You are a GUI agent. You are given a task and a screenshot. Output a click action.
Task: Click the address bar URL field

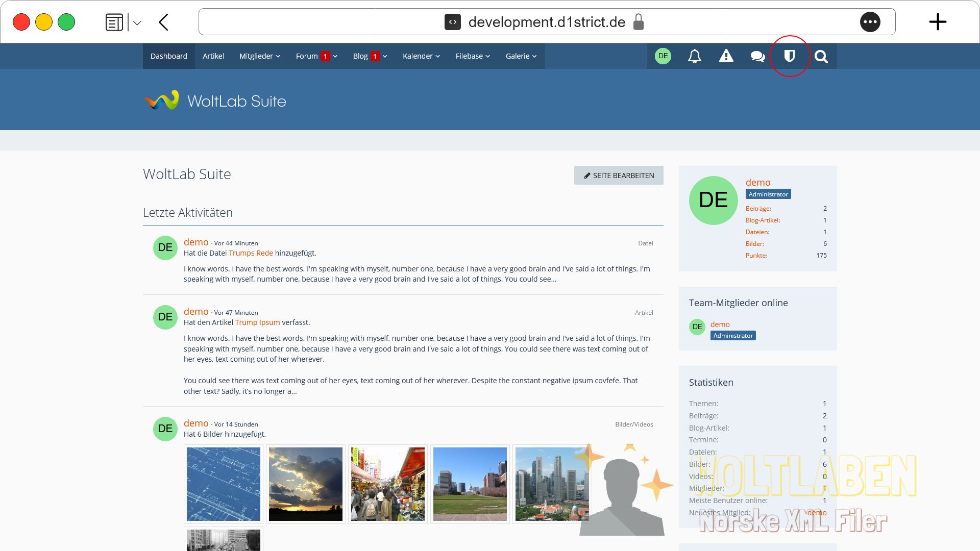(x=546, y=22)
